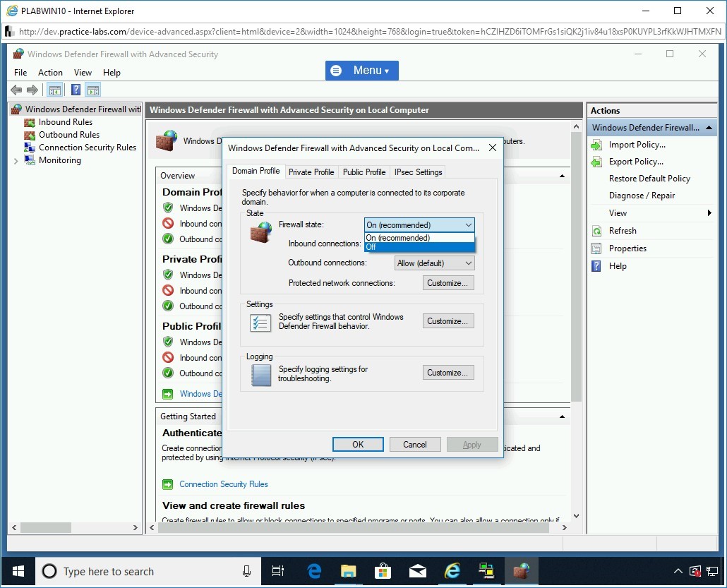The height and width of the screenshot is (588, 727).
Task: Click the Import Policy action icon
Action: coord(596,145)
